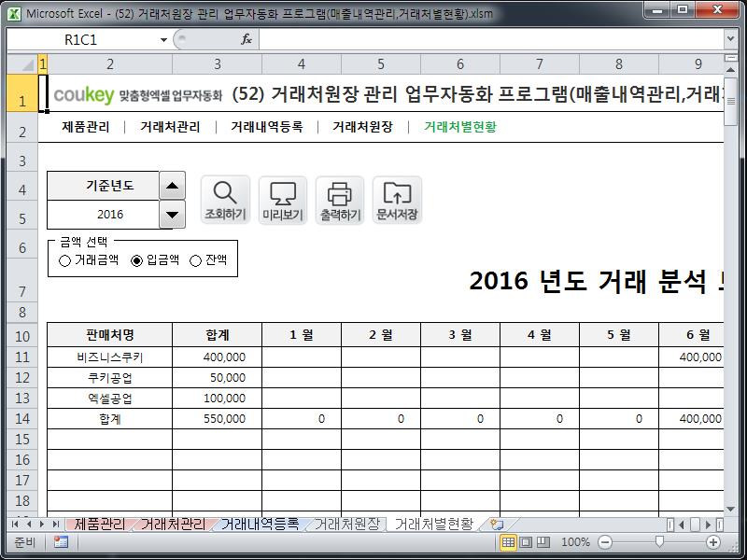Click the 판매처명 header cell
This screenshot has width=747, height=560.
(x=109, y=335)
